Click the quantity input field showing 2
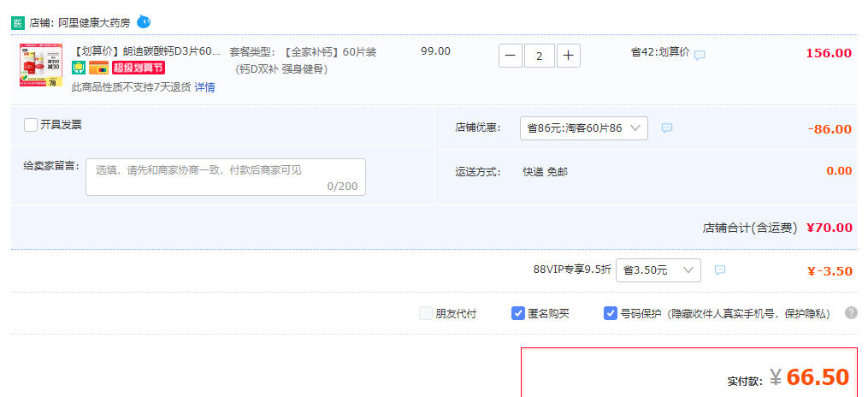The image size is (868, 397). point(539,56)
